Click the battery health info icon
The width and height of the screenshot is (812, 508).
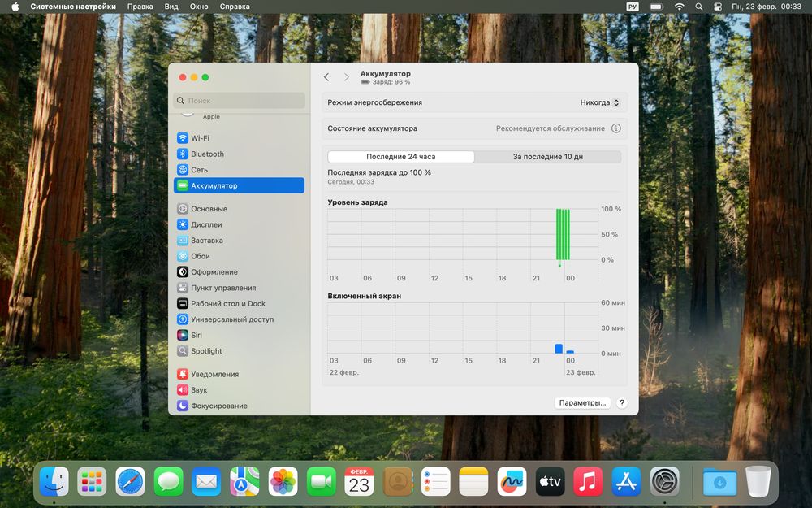point(615,128)
